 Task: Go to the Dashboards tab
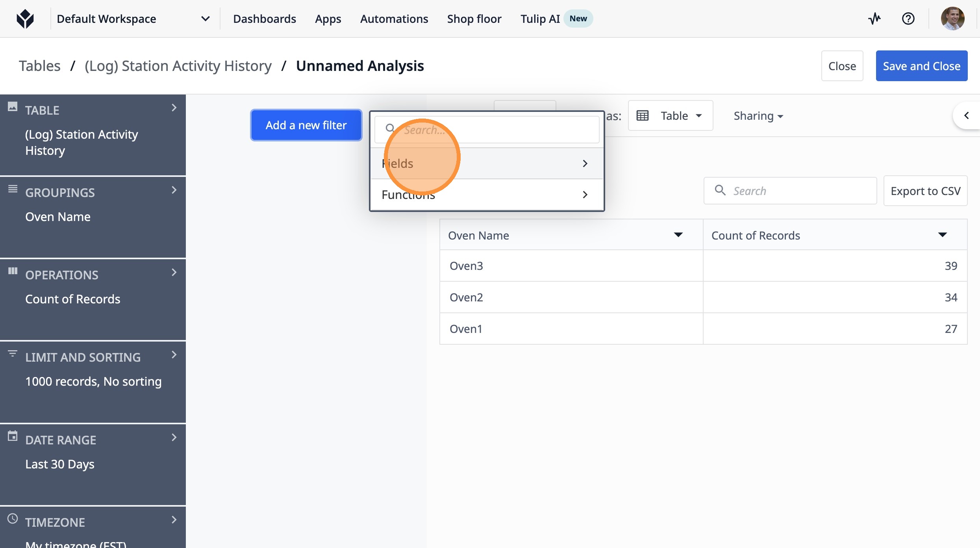coord(264,19)
